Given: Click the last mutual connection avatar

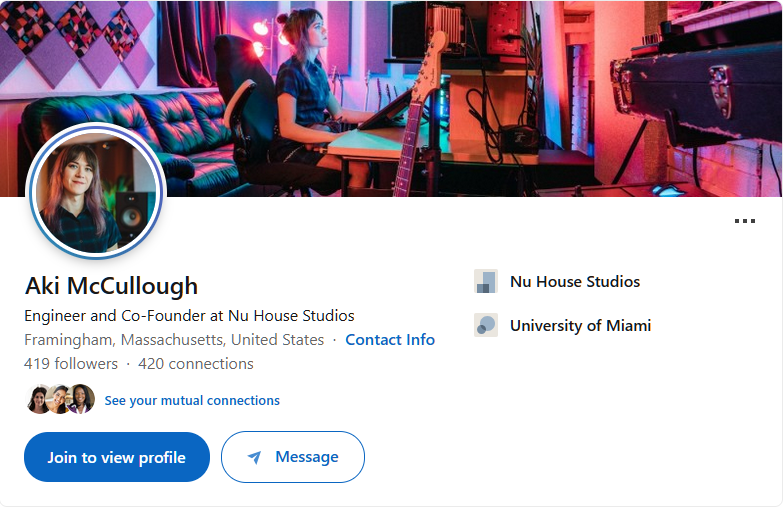Looking at the screenshot, I should (81, 400).
